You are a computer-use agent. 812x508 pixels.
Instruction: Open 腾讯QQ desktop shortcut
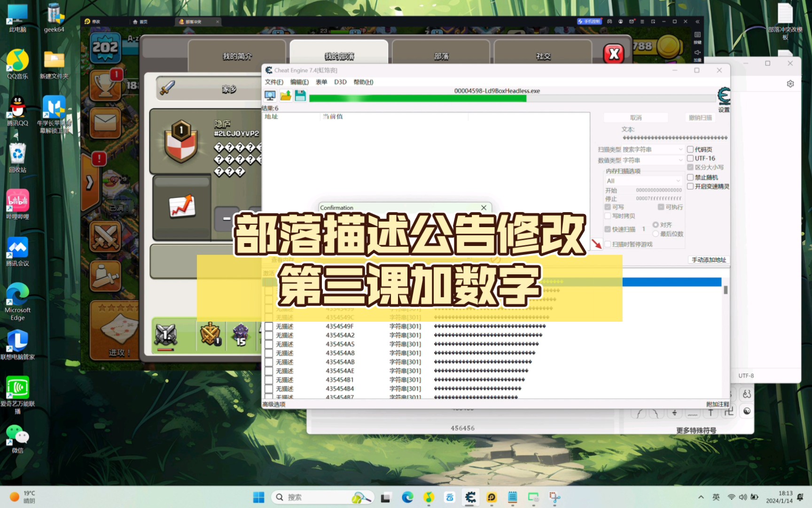pos(17,111)
